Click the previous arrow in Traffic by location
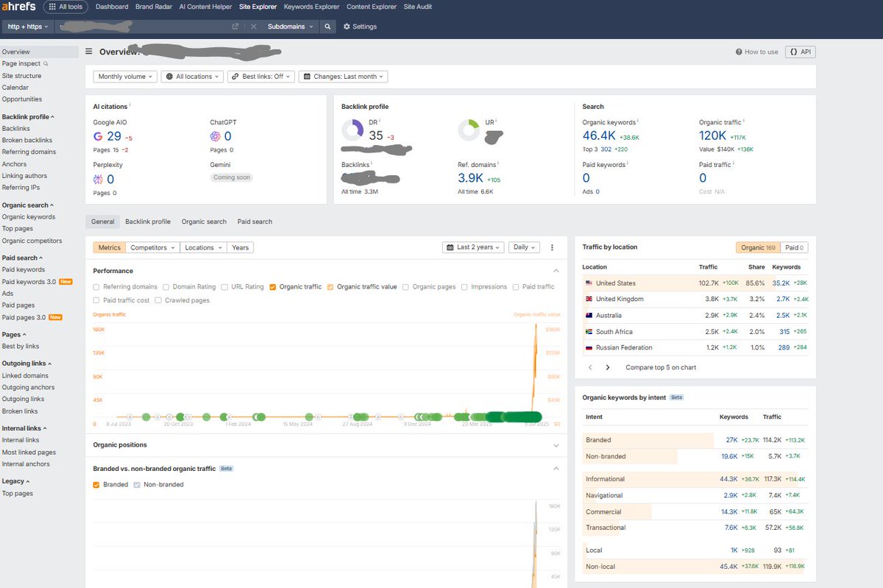This screenshot has width=883, height=588. 590,367
